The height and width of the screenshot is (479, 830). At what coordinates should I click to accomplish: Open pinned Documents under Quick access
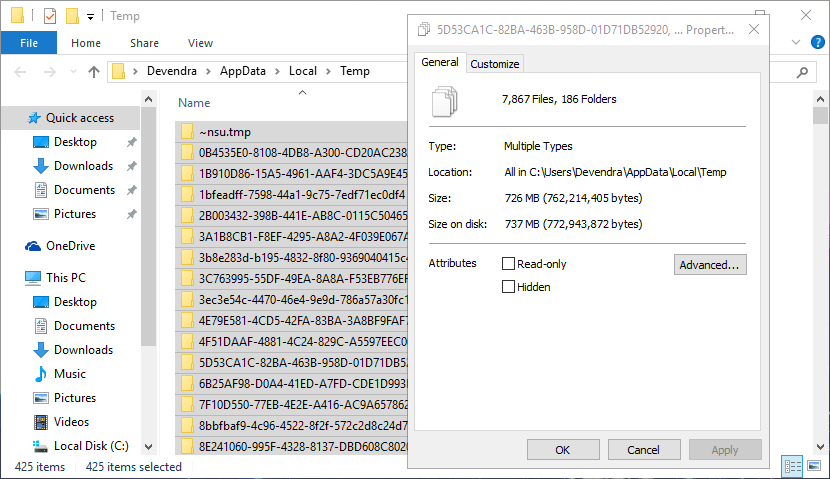click(x=84, y=189)
